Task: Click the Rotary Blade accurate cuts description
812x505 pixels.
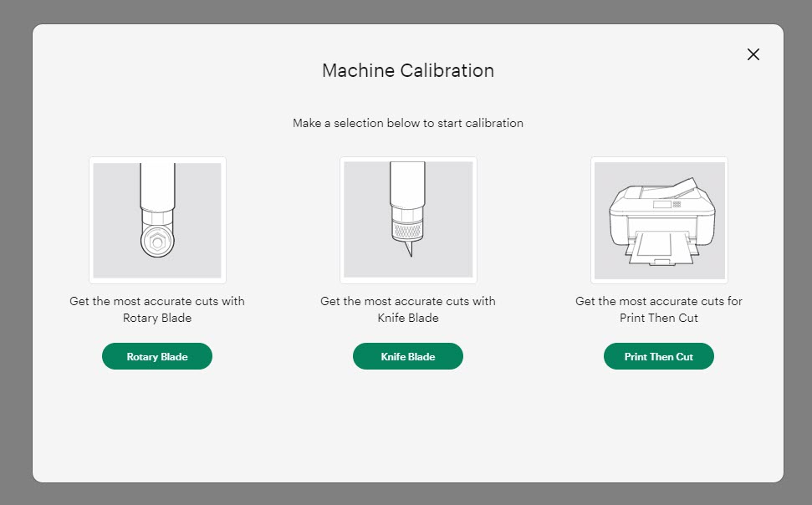Action: pos(157,309)
